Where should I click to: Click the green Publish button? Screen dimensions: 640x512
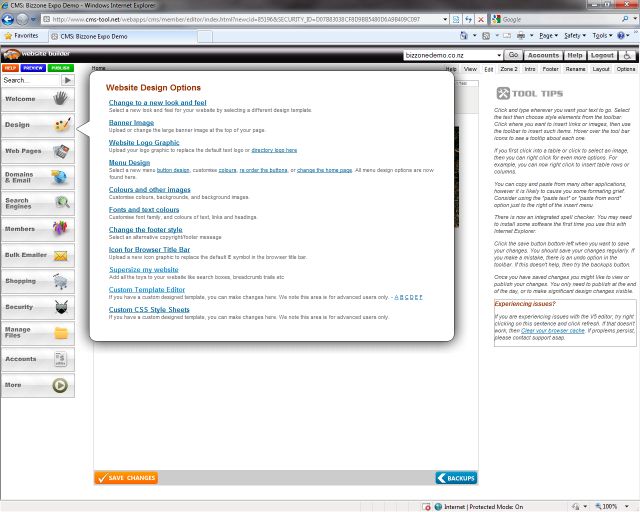(x=61, y=68)
